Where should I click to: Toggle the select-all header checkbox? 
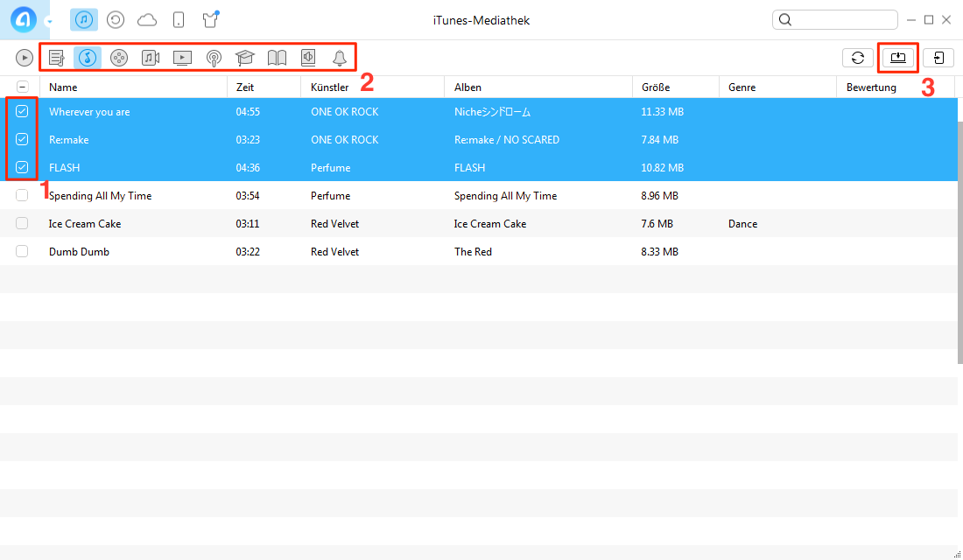tap(22, 87)
